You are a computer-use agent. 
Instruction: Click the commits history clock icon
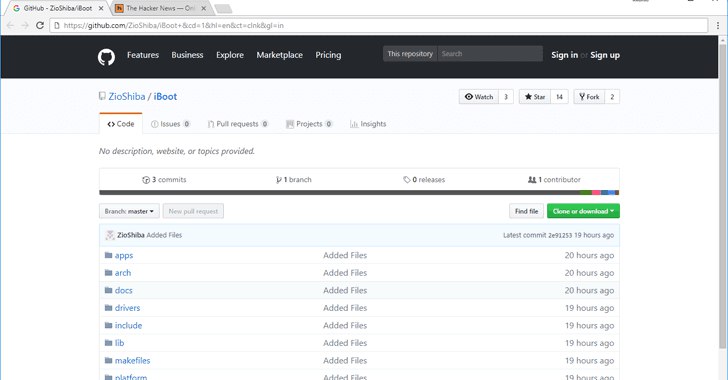(146, 180)
